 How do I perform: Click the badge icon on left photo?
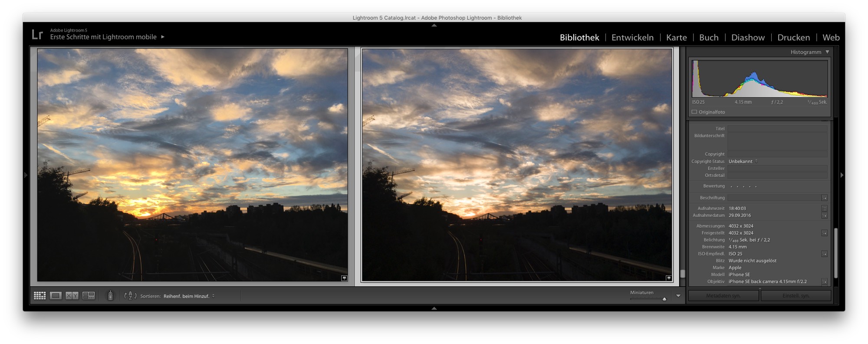point(344,278)
